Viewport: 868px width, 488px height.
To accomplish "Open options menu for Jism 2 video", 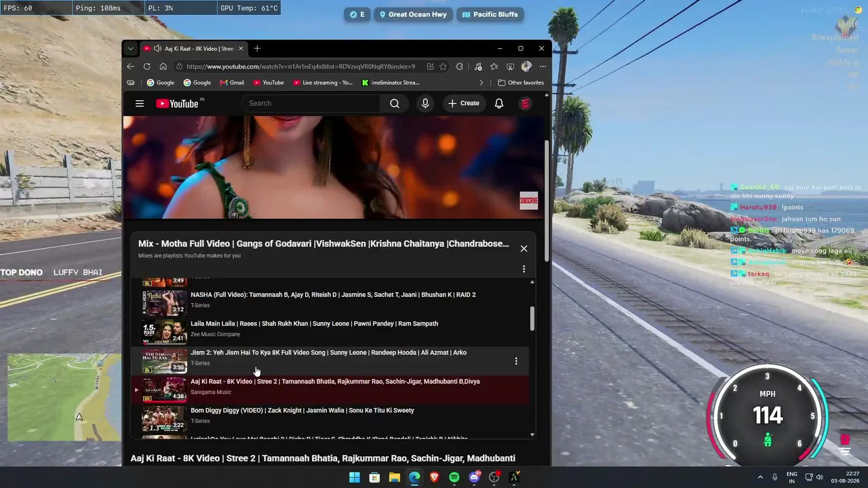I will pyautogui.click(x=516, y=361).
